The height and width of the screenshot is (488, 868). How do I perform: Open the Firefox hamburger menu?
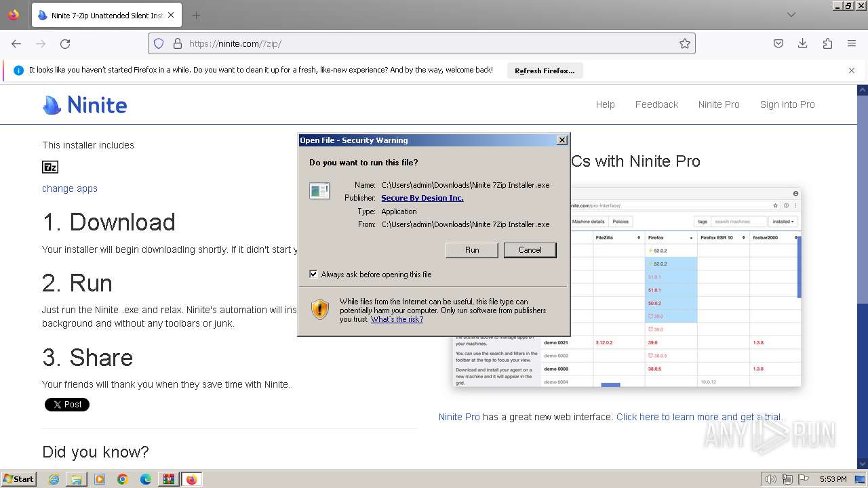[852, 43]
